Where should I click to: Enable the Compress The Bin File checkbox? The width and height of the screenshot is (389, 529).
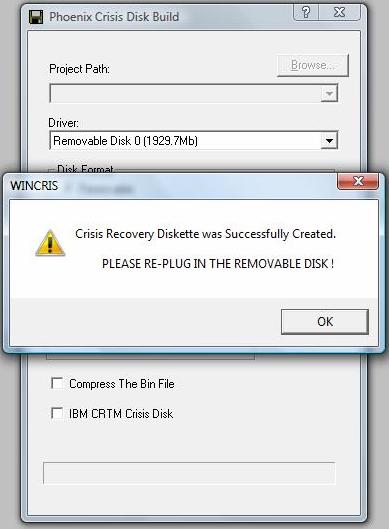coord(57,383)
